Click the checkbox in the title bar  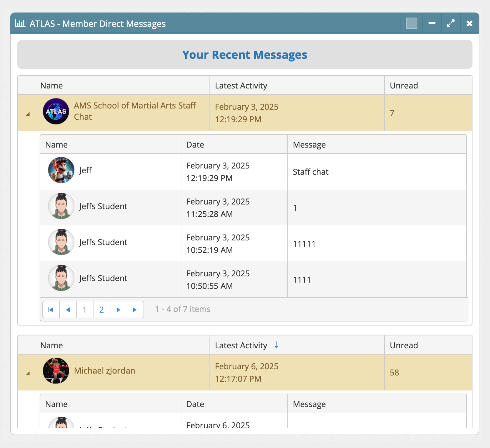pyautogui.click(x=411, y=23)
